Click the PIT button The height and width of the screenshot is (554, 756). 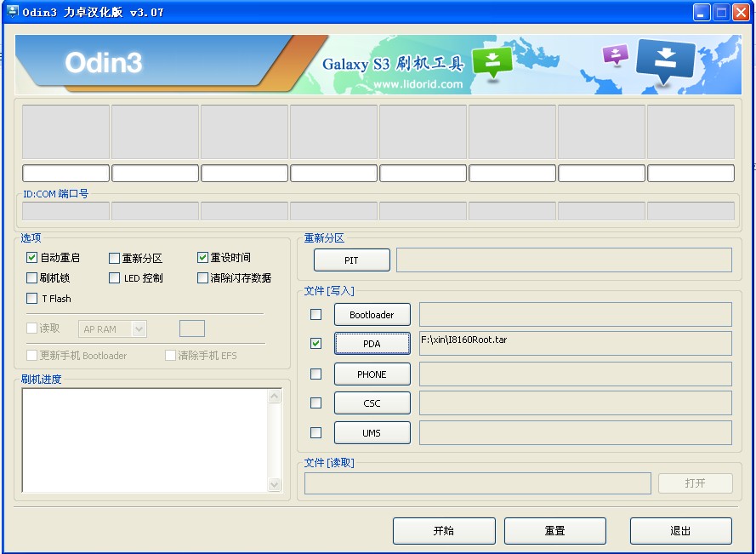pos(352,260)
